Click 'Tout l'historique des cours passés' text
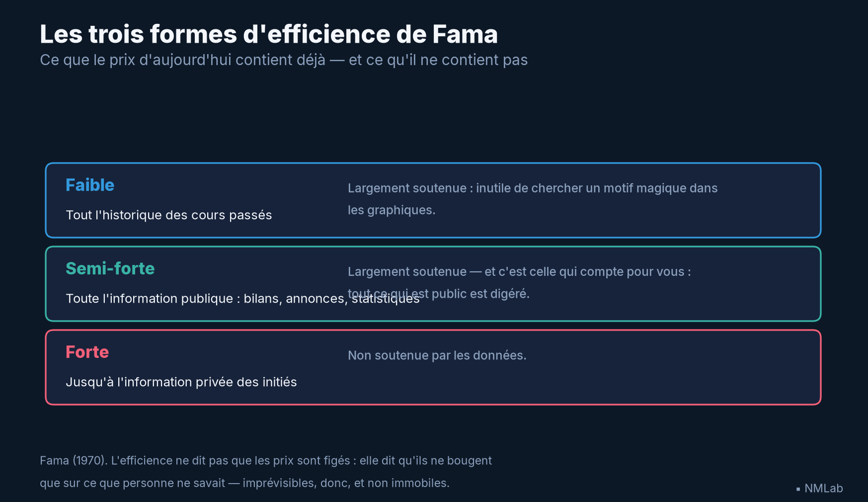Screen dimensions: 868x502 pyautogui.click(x=169, y=215)
